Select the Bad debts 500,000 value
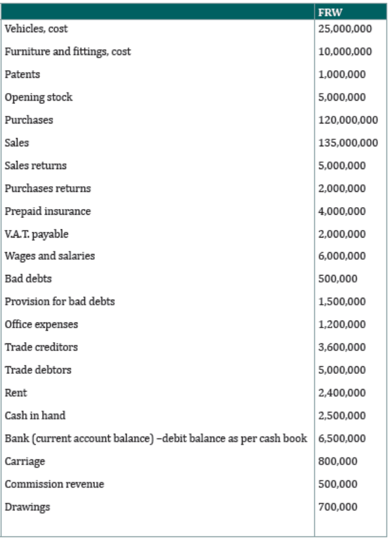This screenshot has width=392, height=541. pos(338,279)
